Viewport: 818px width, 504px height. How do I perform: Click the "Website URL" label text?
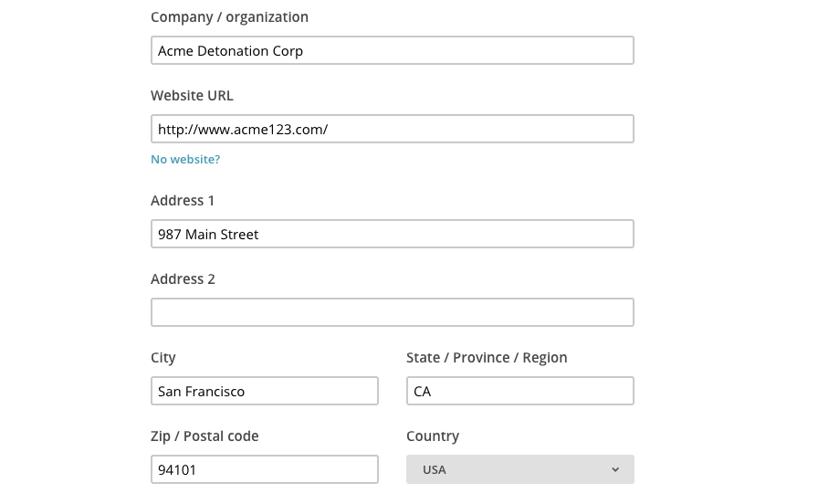click(192, 96)
